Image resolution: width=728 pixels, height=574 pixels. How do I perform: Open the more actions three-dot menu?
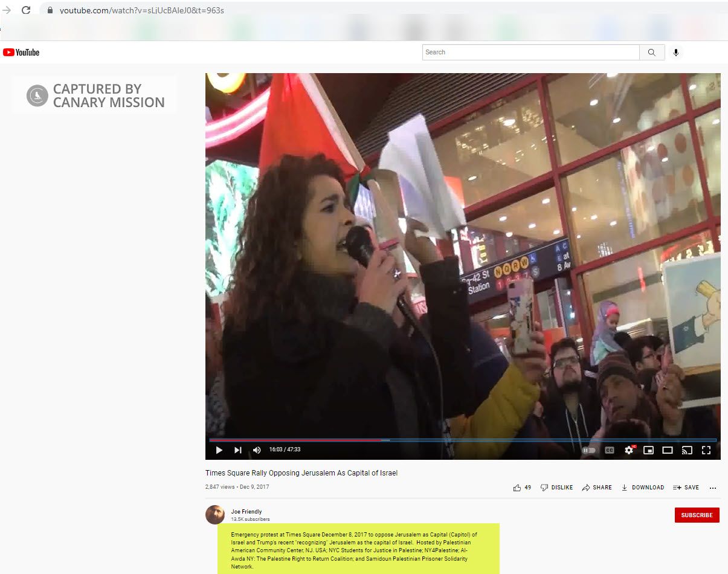pyautogui.click(x=713, y=488)
